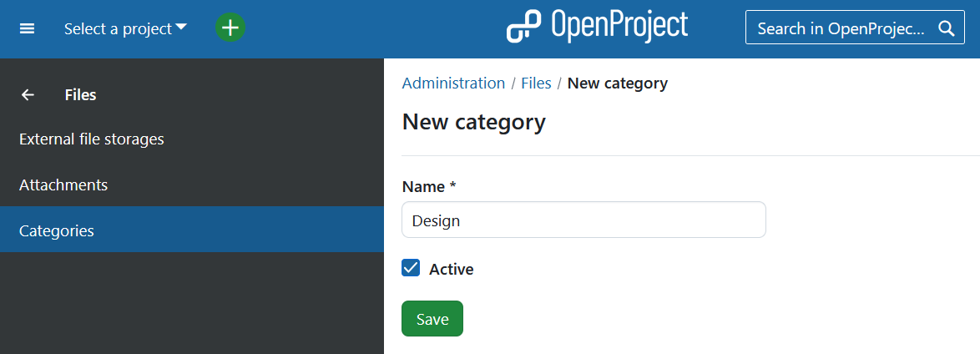This screenshot has height=354, width=980.
Task: Click the Files sidebar heading
Action: tap(80, 95)
